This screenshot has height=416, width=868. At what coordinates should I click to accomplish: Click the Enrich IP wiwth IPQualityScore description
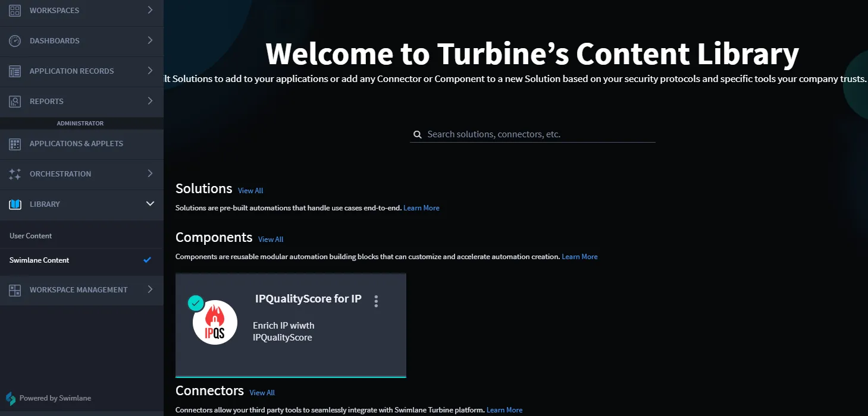(284, 332)
